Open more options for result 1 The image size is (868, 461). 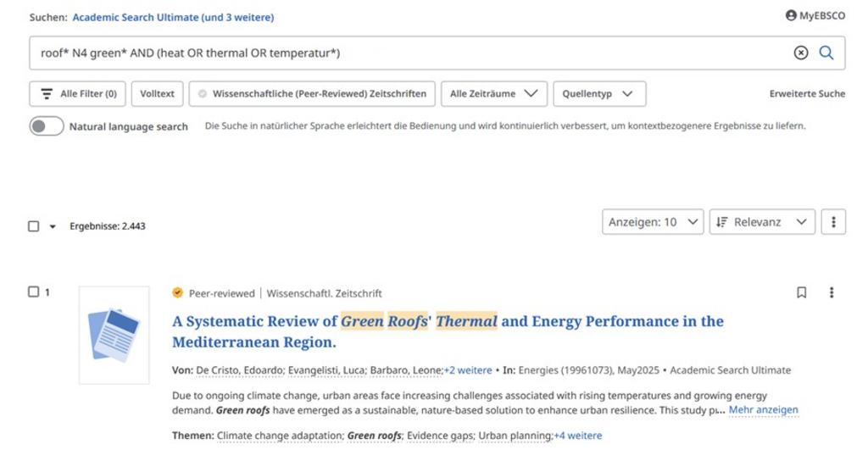pos(832,292)
